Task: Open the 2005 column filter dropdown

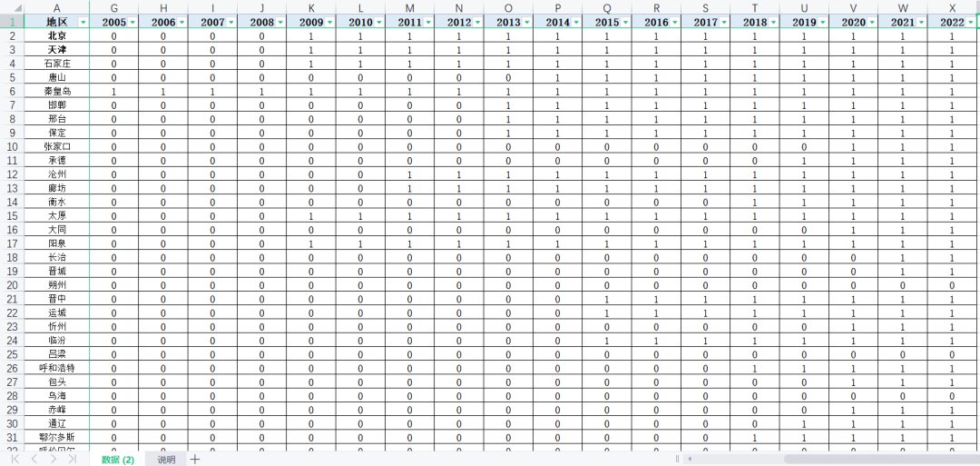Action: click(132, 23)
